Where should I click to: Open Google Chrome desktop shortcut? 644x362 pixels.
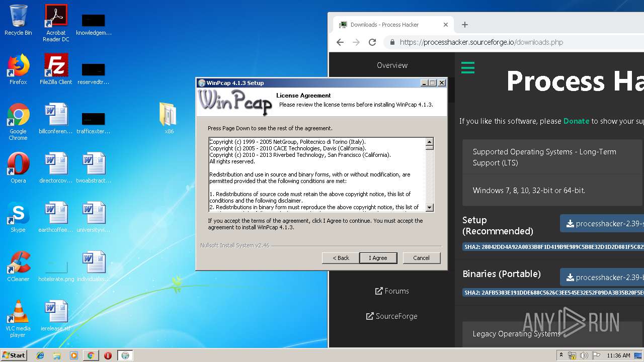[18, 122]
